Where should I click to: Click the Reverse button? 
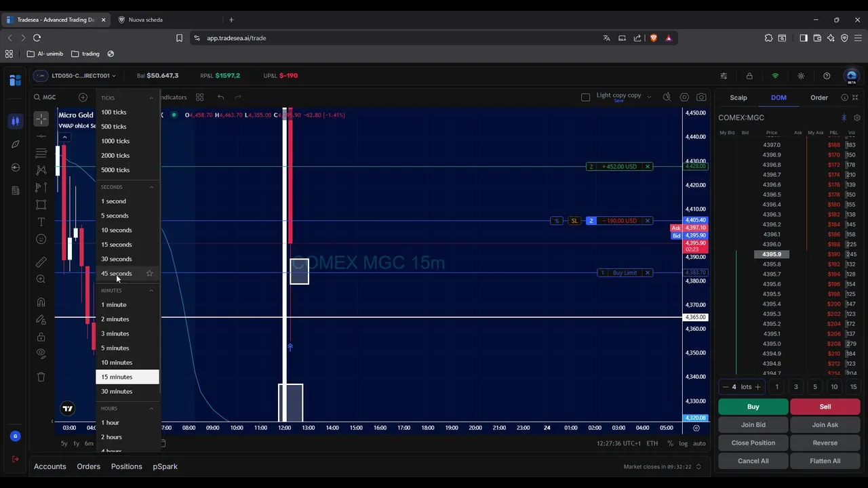point(825,443)
